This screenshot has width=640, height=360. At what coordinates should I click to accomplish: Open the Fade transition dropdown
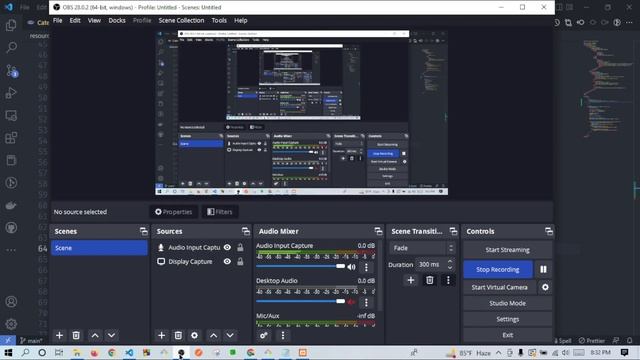pos(422,248)
